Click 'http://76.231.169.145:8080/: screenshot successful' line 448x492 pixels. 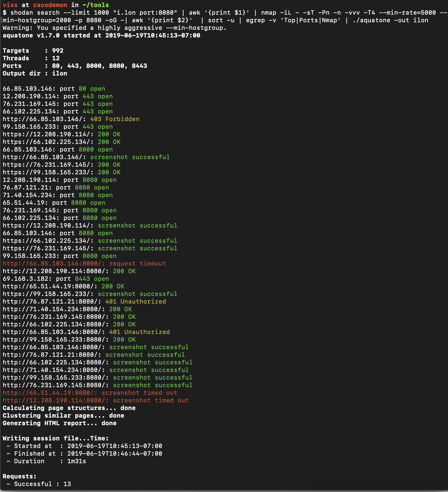click(x=98, y=385)
